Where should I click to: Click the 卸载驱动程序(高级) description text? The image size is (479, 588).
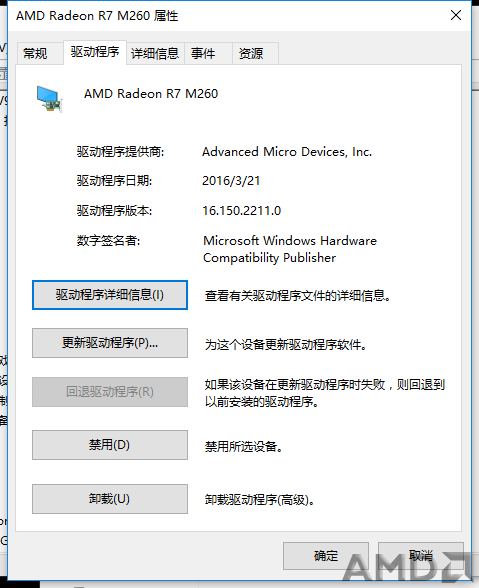pyautogui.click(x=260, y=500)
